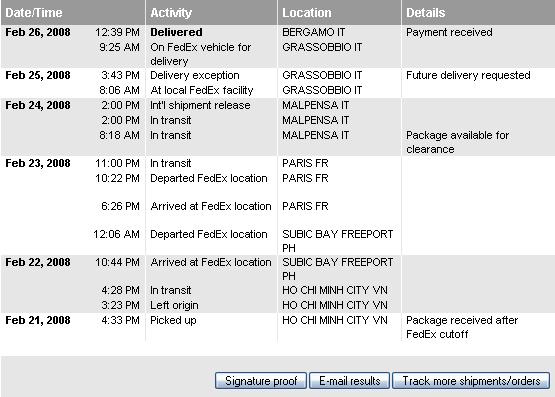Click the Picked up activity entry
Screen dimensions: 555x397
tap(173, 321)
